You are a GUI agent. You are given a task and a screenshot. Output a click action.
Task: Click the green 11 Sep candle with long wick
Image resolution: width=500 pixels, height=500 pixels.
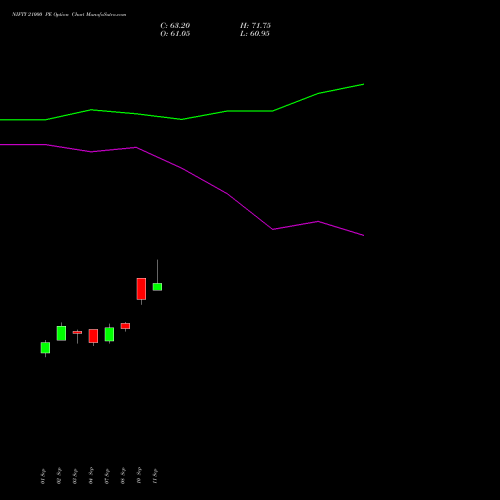click(x=157, y=287)
